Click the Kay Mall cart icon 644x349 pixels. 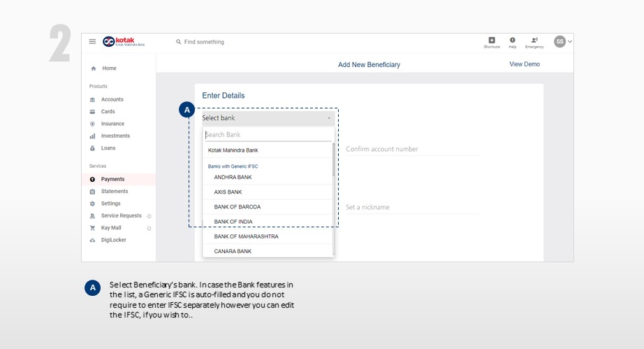[x=92, y=228]
